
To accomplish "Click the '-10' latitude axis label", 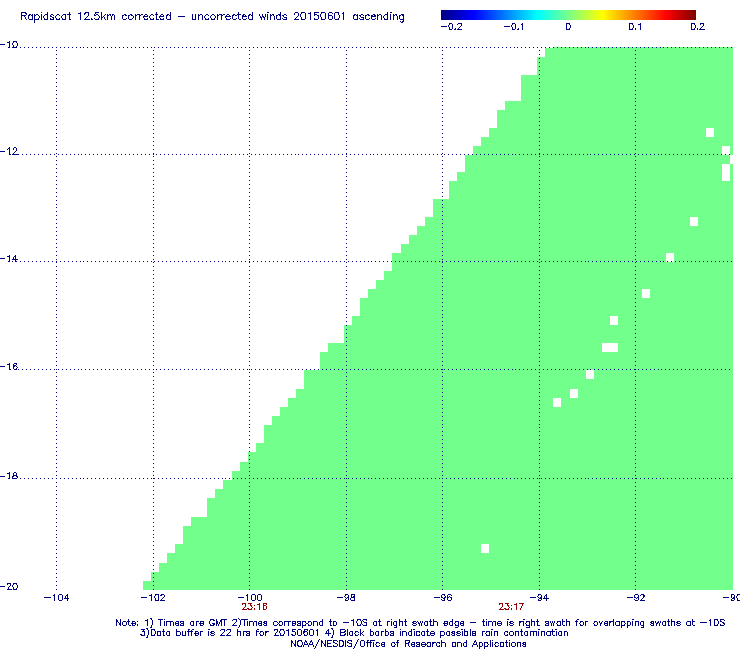I will click(9, 45).
